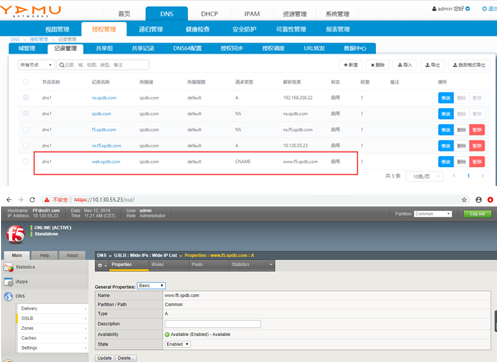Expand the Statistics tab dropdown arrow

click(271, 265)
